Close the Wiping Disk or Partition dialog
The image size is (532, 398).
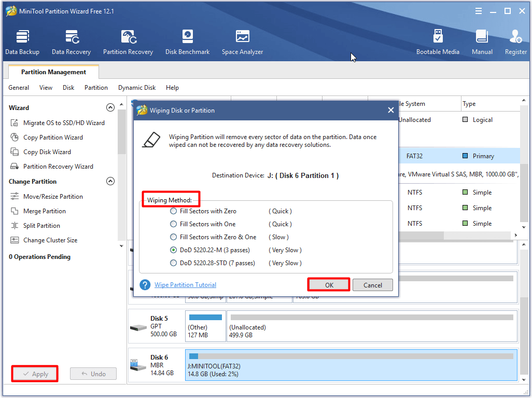391,110
